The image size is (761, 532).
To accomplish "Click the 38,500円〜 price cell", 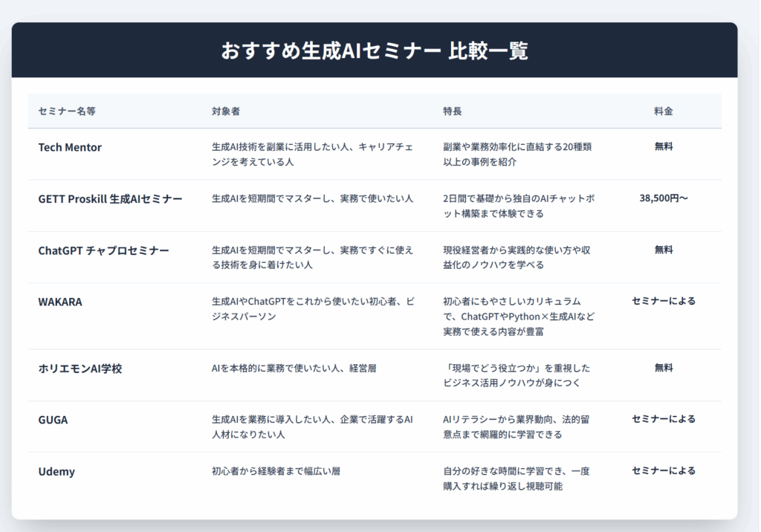I will (x=663, y=198).
